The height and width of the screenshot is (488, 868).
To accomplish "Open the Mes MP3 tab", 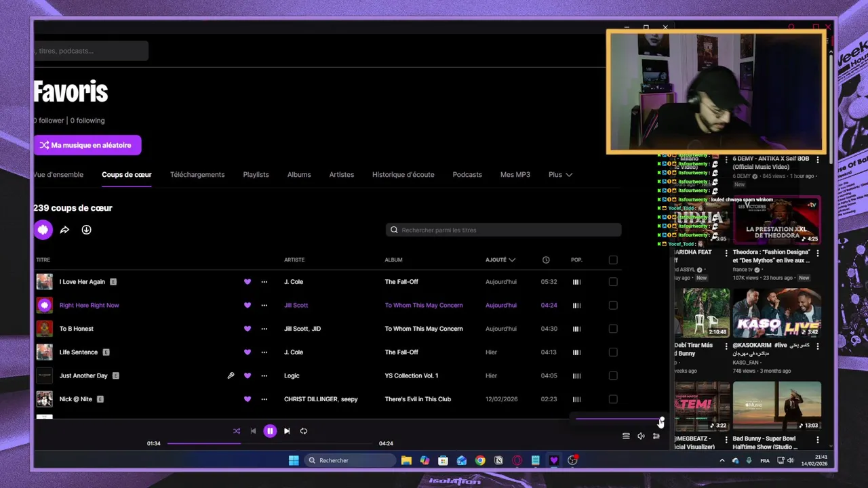I will (x=515, y=175).
